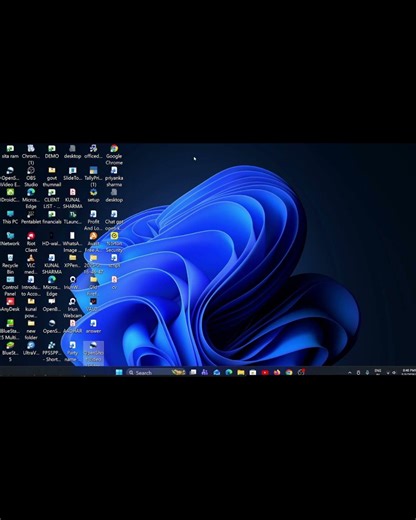Open the Riot Client shortcut
Screen dimensions: 416x520
pyautogui.click(x=31, y=242)
